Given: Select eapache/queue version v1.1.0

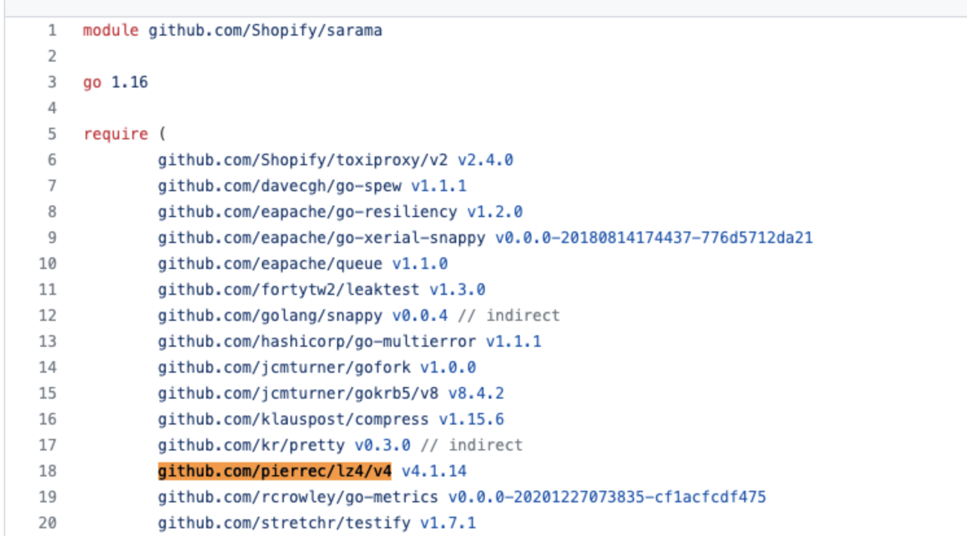Looking at the screenshot, I should (420, 264).
